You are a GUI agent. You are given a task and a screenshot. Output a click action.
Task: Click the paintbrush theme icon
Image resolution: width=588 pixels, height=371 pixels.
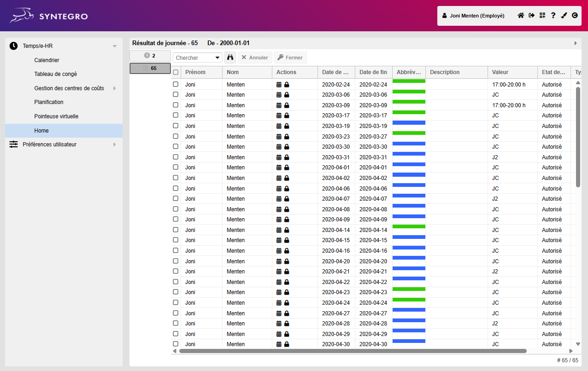click(x=564, y=16)
